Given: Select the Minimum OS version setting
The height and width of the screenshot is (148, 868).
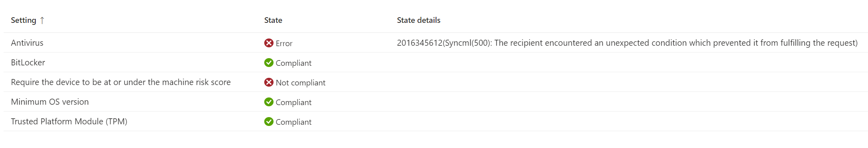Looking at the screenshot, I should [x=50, y=102].
